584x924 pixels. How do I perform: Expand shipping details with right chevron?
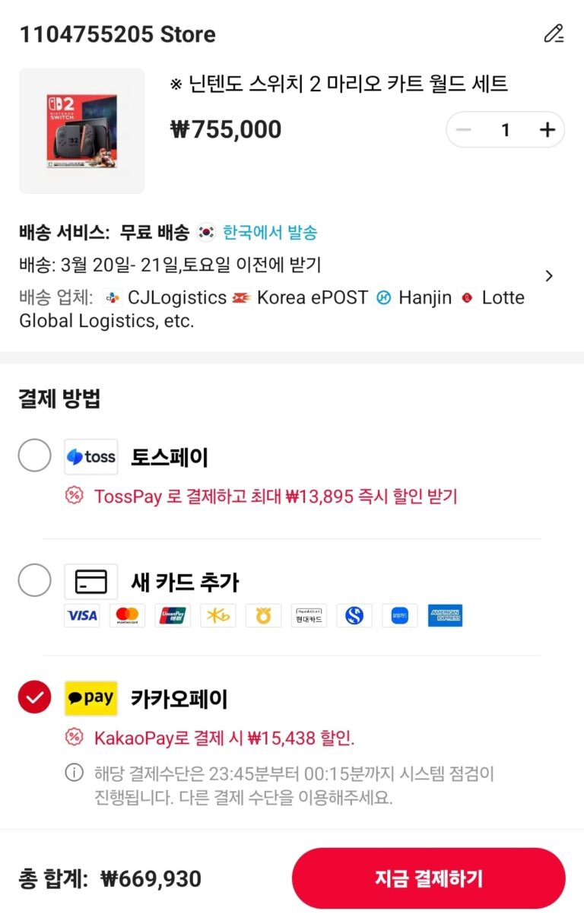click(x=550, y=276)
